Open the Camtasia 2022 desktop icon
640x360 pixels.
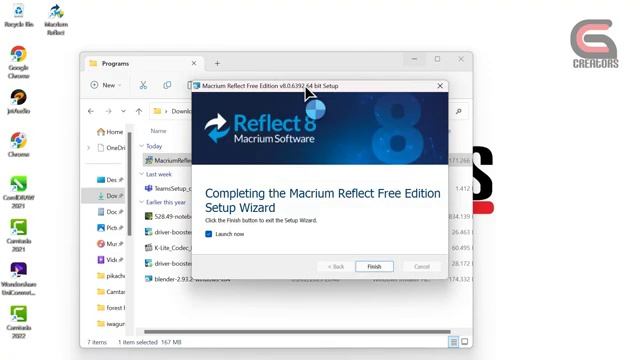click(x=18, y=322)
